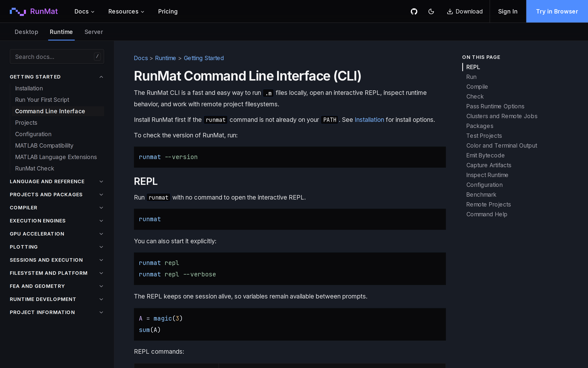The width and height of the screenshot is (588, 368).
Task: Jump to Configuration in page outline
Action: pyautogui.click(x=484, y=185)
